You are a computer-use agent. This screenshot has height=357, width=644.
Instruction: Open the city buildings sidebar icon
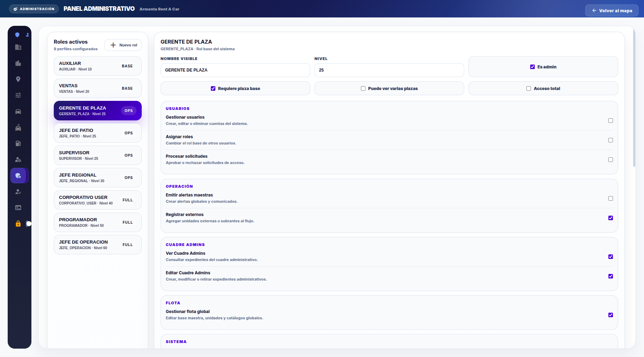pyautogui.click(x=18, y=63)
